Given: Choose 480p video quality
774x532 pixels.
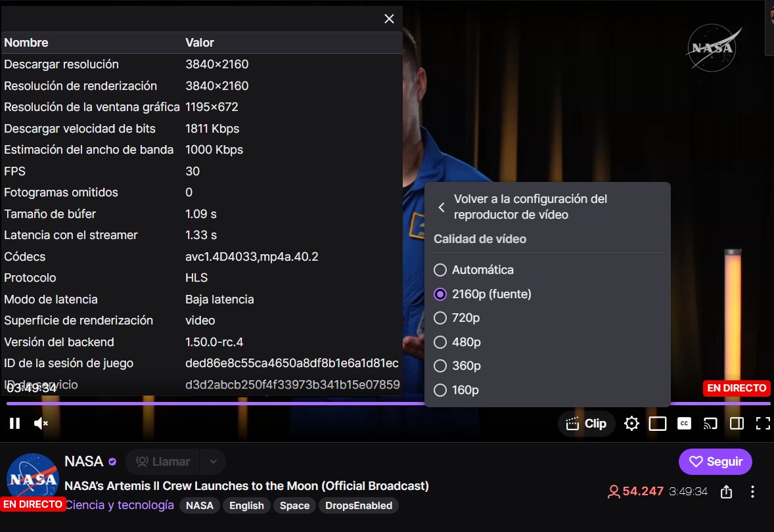Looking at the screenshot, I should click(x=457, y=342).
